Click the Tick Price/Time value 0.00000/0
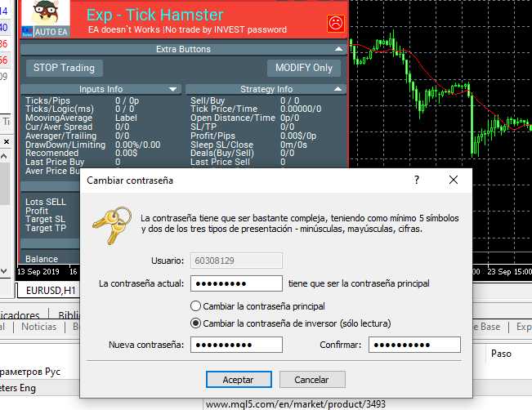 click(301, 109)
